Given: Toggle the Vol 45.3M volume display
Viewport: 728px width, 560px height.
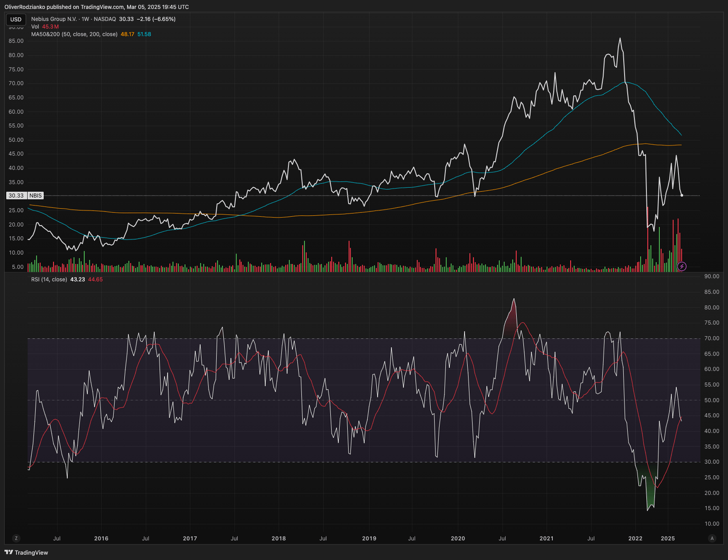Looking at the screenshot, I should 44,27.
